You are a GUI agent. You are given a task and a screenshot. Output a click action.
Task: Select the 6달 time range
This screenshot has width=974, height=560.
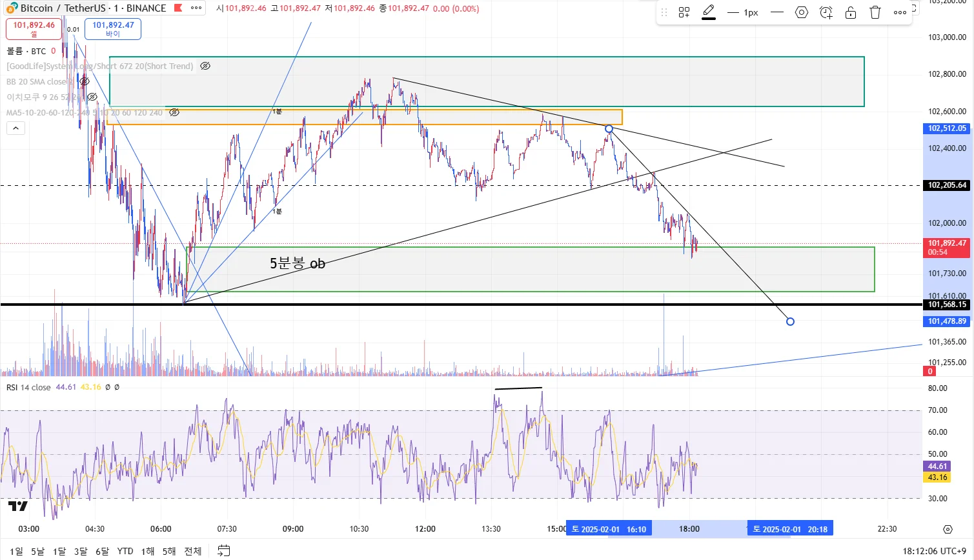[x=103, y=551]
